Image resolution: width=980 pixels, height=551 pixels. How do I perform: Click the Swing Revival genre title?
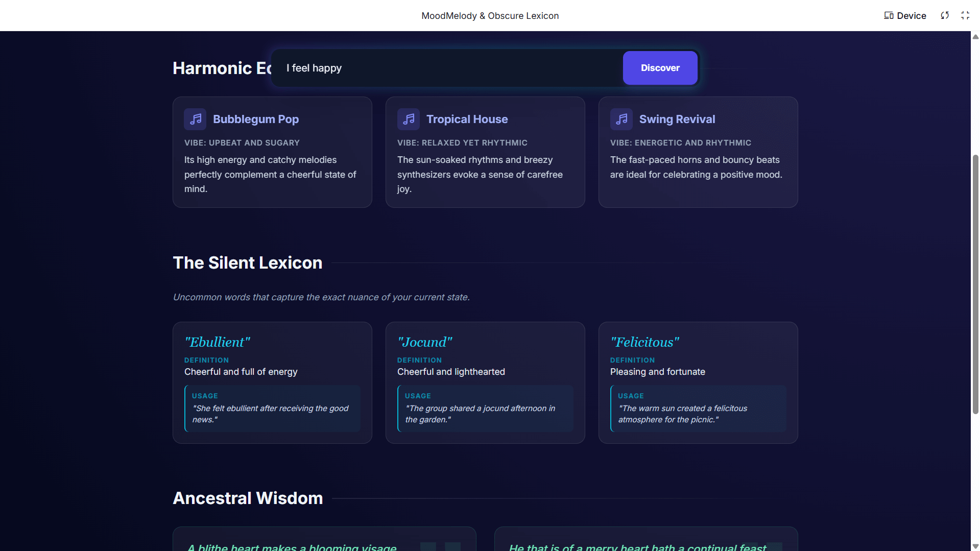[677, 119]
